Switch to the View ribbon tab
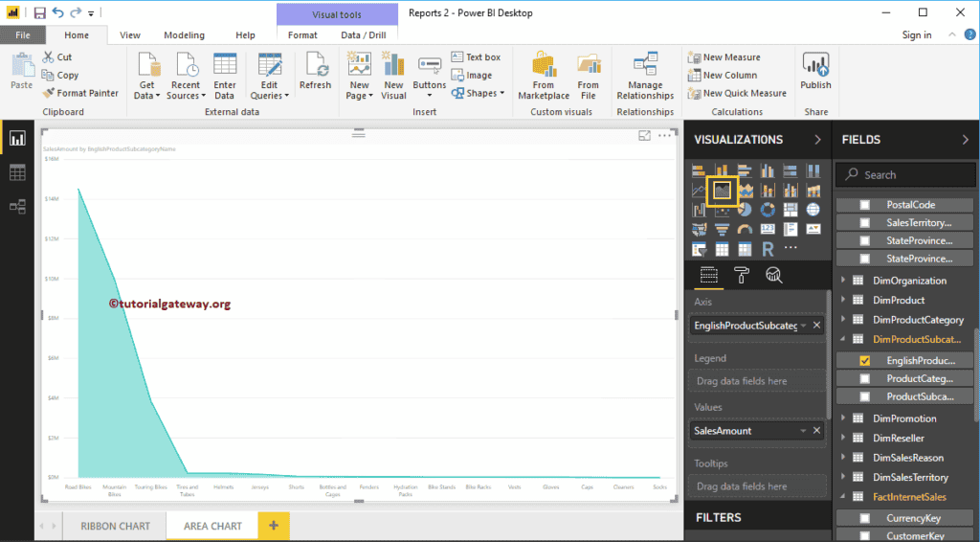This screenshot has height=542, width=980. (130, 35)
